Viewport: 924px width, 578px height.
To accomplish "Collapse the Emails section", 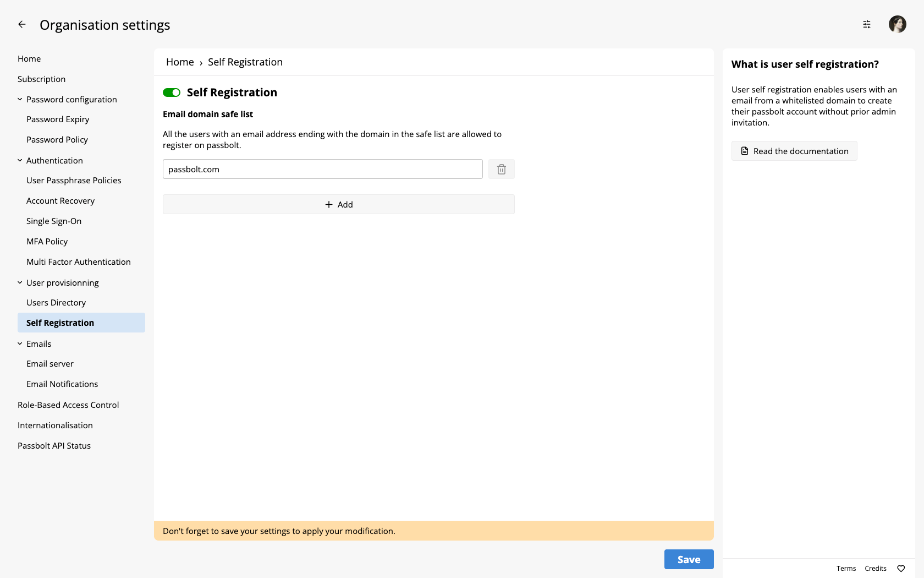I will pyautogui.click(x=20, y=344).
